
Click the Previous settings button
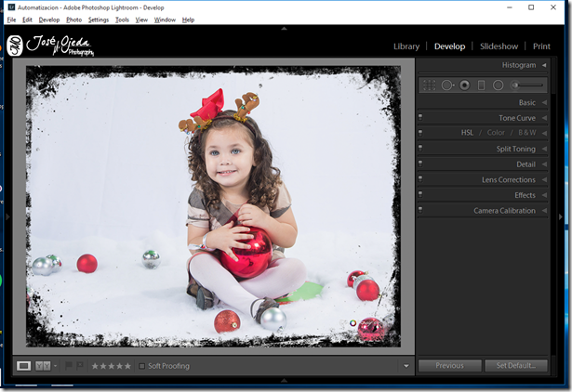click(449, 365)
